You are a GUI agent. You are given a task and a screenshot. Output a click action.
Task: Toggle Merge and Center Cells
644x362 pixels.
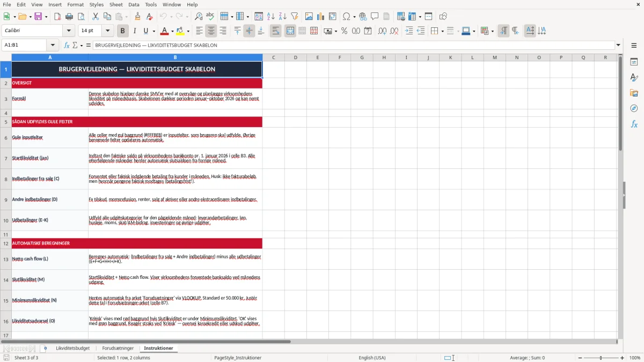tap(290, 31)
